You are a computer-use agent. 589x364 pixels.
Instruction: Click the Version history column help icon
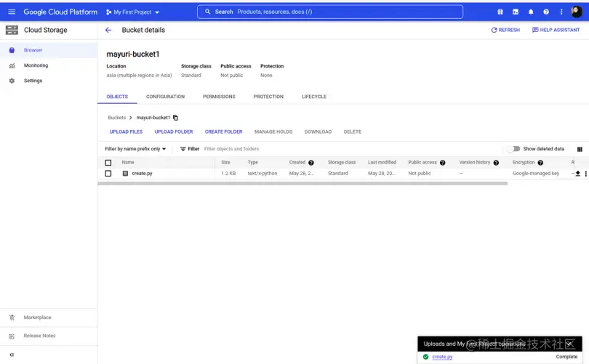496,163
